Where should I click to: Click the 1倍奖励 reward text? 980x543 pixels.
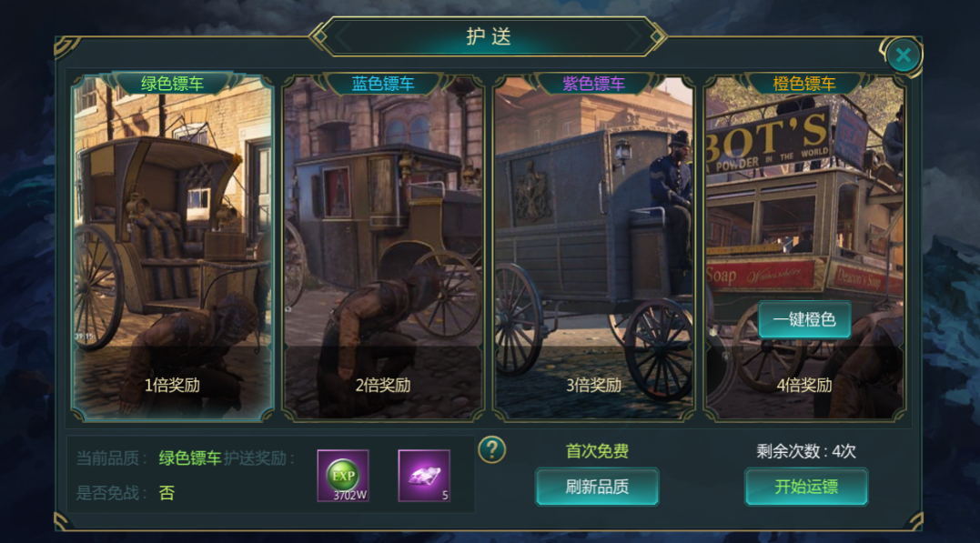click(173, 385)
